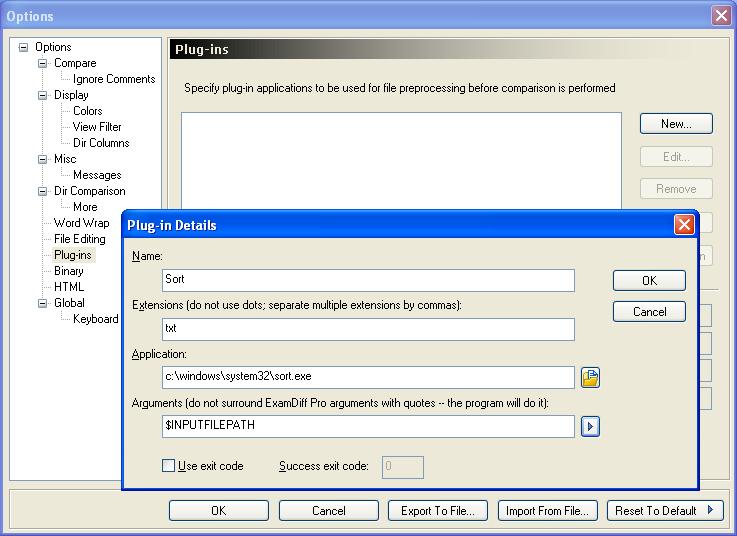Click Cancel in Plug-in Details dialog

[649, 312]
